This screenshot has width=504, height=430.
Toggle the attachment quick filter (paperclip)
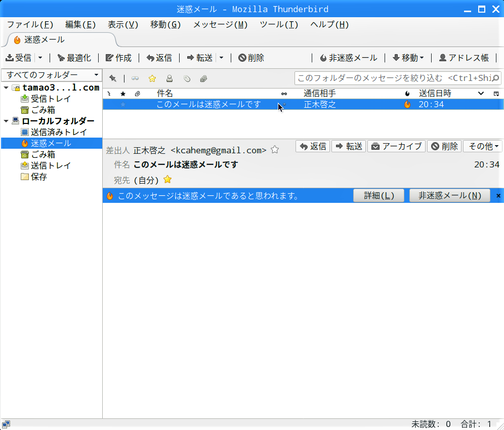[x=204, y=78]
